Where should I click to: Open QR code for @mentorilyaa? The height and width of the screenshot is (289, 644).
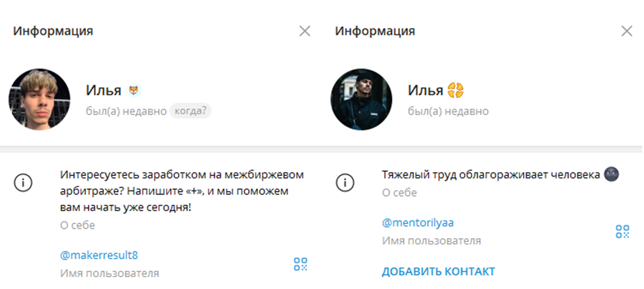(623, 231)
